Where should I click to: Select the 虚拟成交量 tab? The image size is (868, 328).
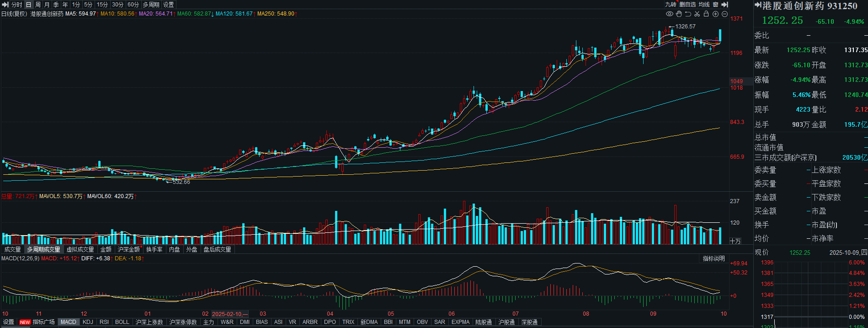(80, 249)
